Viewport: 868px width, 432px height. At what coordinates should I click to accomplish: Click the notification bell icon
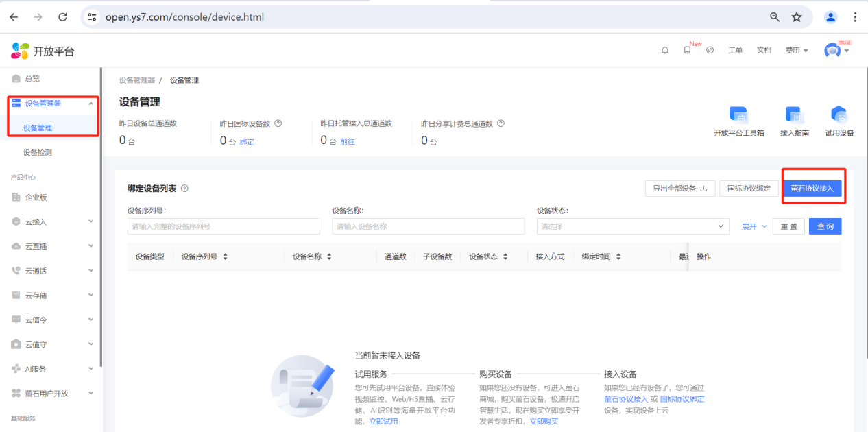pyautogui.click(x=664, y=50)
